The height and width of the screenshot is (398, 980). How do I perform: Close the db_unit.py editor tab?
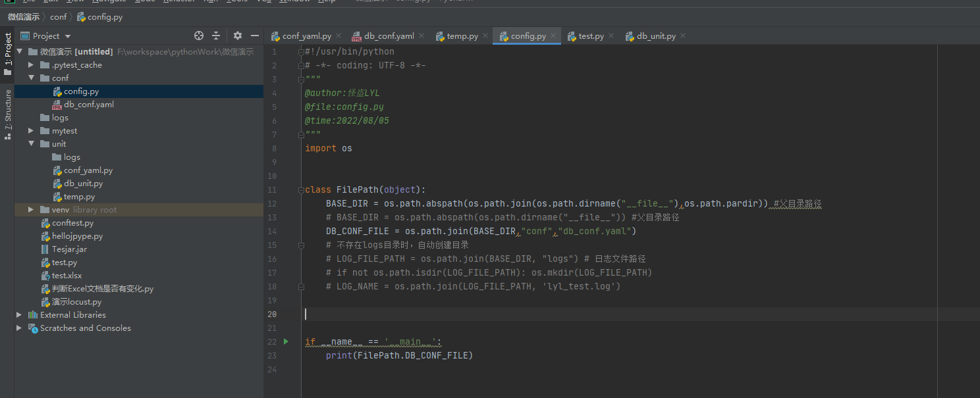[x=683, y=36]
